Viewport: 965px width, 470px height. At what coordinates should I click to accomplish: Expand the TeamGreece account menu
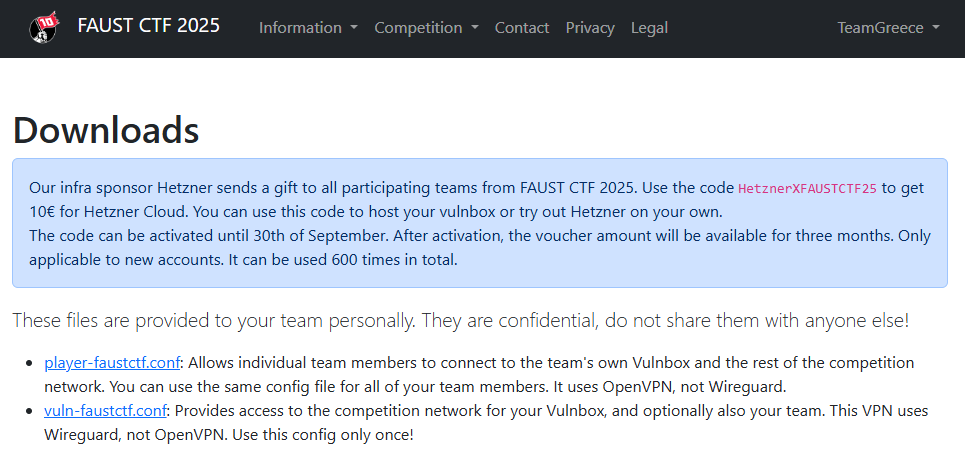pyautogui.click(x=888, y=28)
